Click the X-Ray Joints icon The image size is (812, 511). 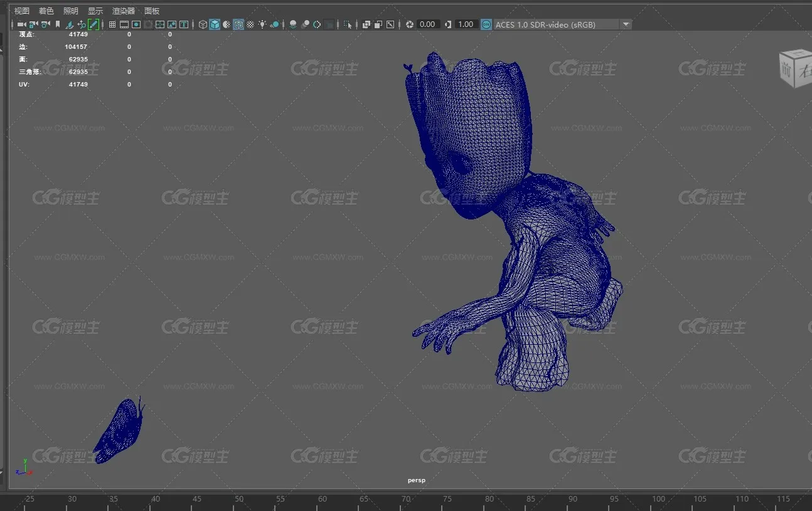click(x=390, y=24)
